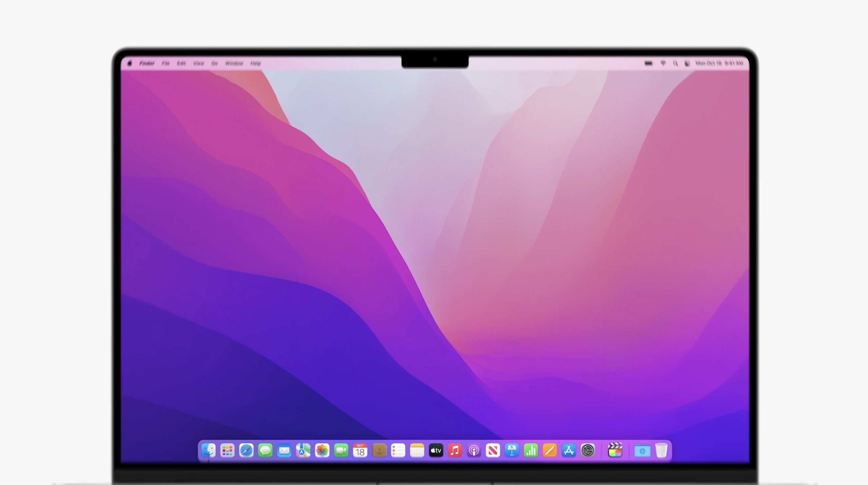This screenshot has height=485, width=868.
Task: Open the Music app icon
Action: [455, 450]
